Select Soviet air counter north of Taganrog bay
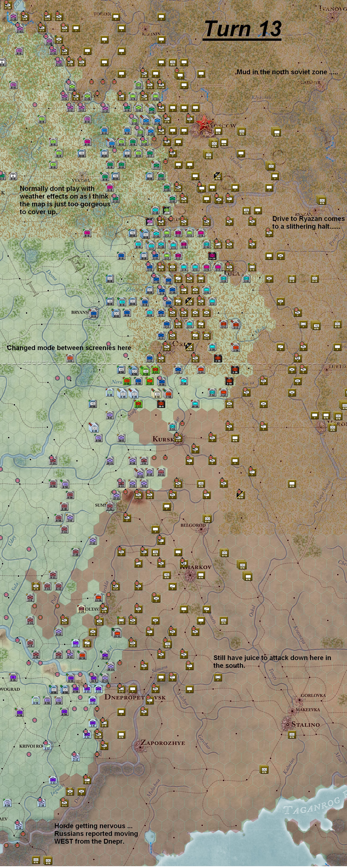This screenshot has height=868, width=347. (x=264, y=770)
